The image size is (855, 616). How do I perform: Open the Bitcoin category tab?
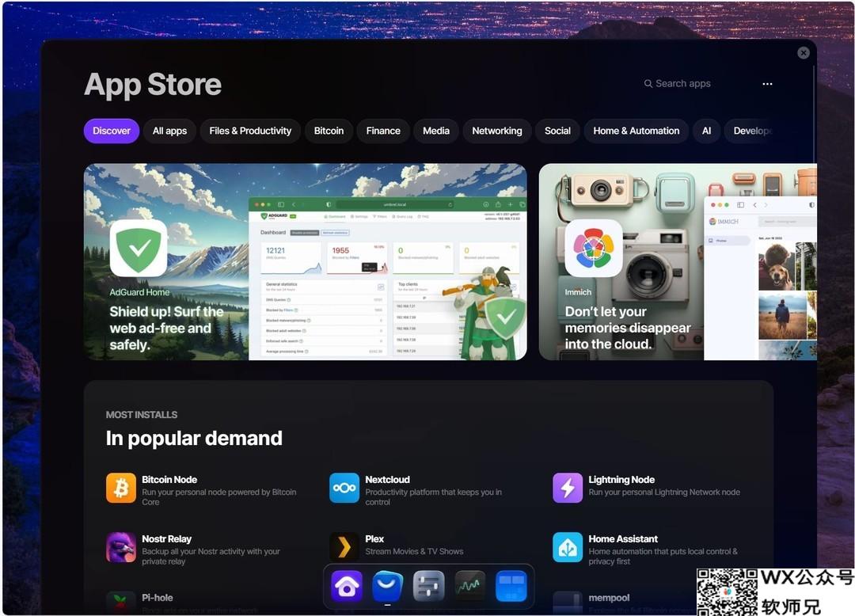329,131
